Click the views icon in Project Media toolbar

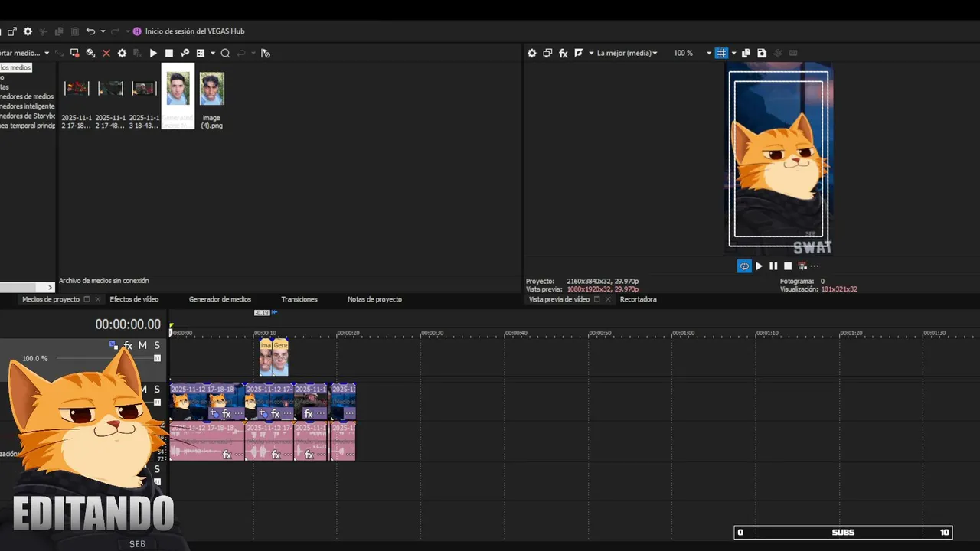[x=201, y=53]
